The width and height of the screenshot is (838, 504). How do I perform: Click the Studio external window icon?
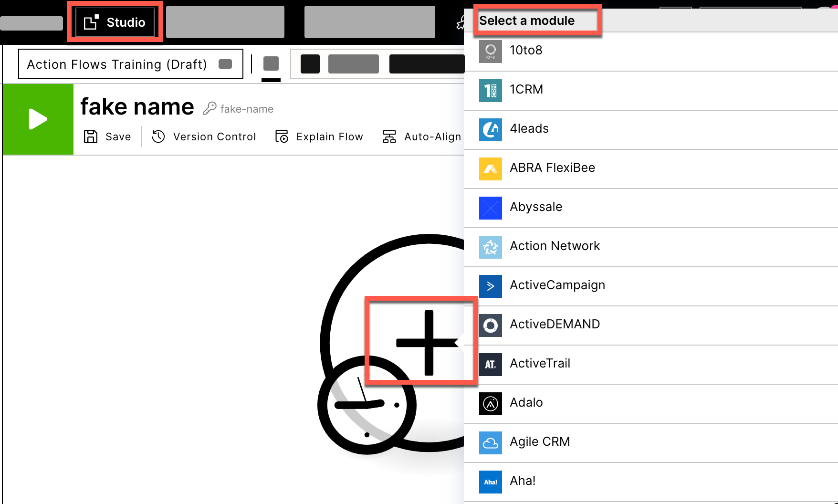coord(91,22)
